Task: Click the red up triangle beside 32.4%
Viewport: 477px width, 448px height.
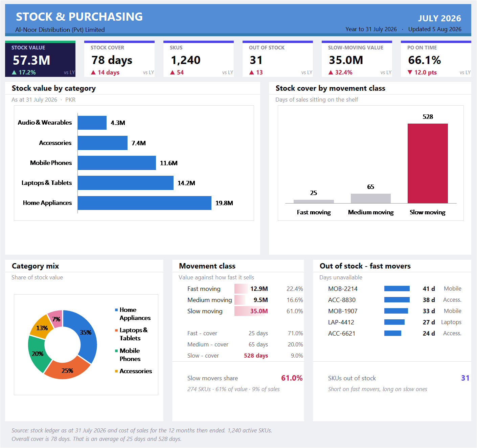Action: [331, 72]
